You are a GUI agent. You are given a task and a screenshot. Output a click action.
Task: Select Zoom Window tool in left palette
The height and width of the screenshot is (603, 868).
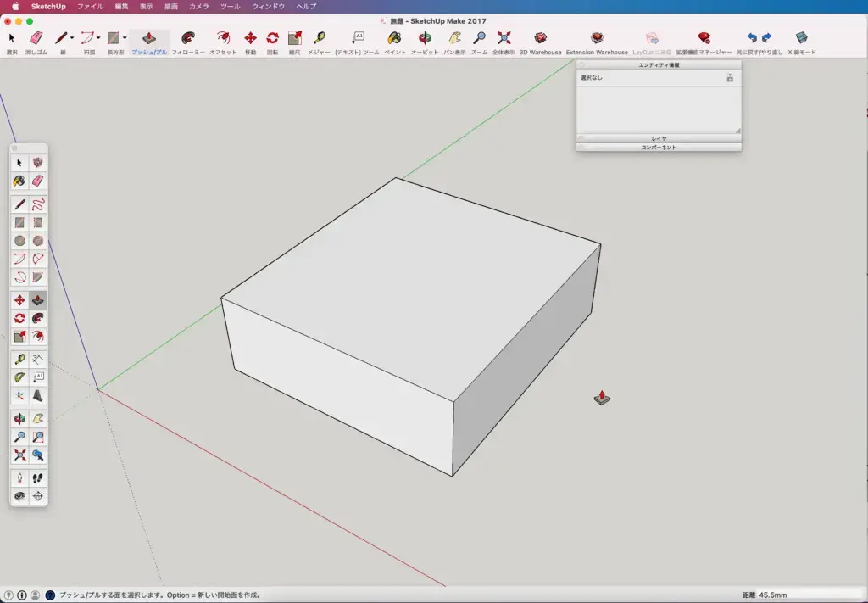click(37, 437)
